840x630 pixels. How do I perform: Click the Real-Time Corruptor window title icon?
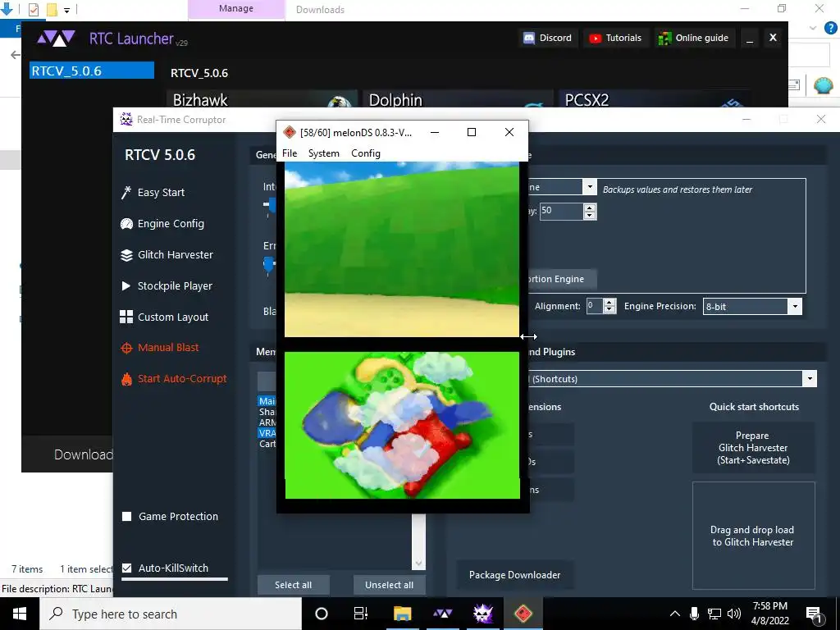(126, 120)
